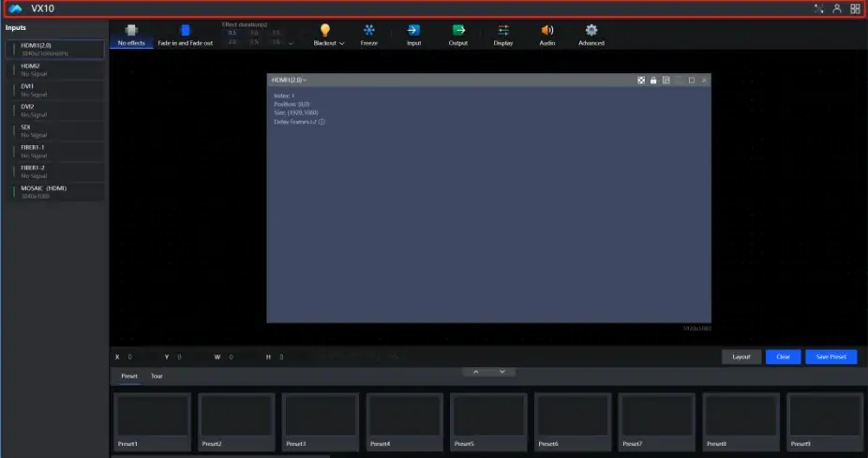Viewport: 868px width, 458px height.
Task: Select the 0.5 effect duration option
Action: click(x=232, y=33)
